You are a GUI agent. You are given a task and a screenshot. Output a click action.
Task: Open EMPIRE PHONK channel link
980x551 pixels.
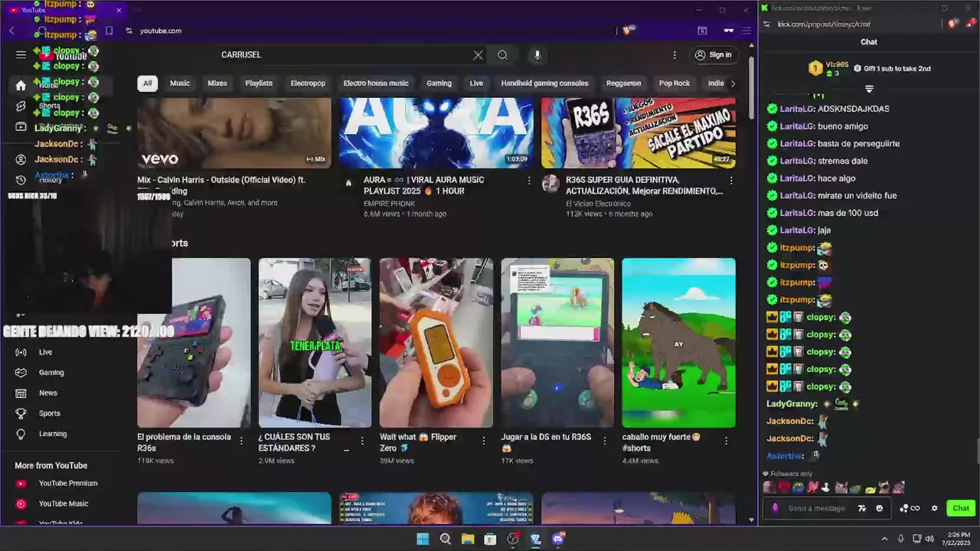(x=389, y=204)
